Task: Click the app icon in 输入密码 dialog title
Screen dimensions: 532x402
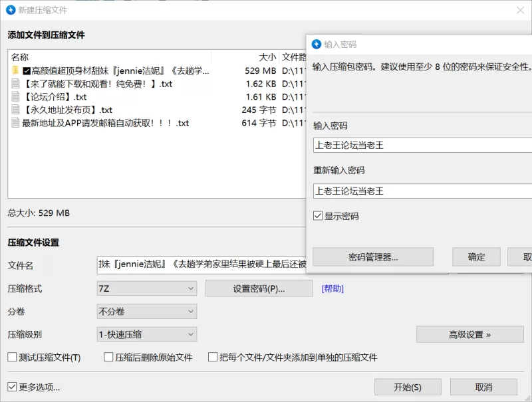Action: pyautogui.click(x=317, y=45)
